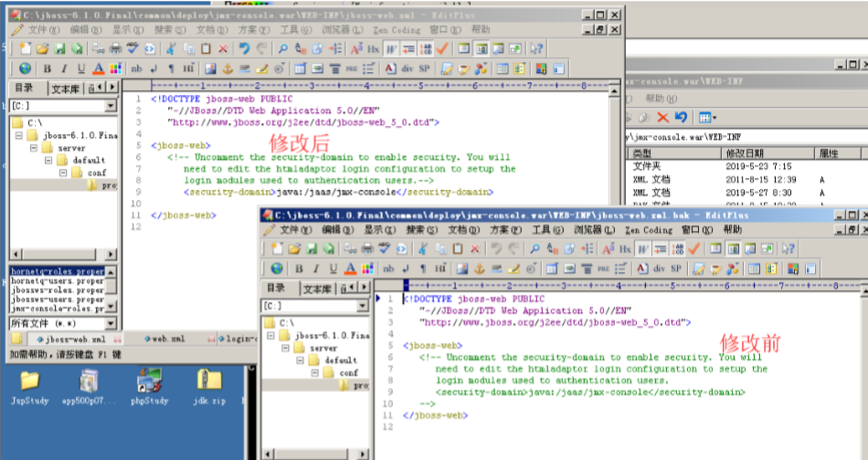Click the Undo arrow in the back EditPlus toolbar

coord(246,48)
